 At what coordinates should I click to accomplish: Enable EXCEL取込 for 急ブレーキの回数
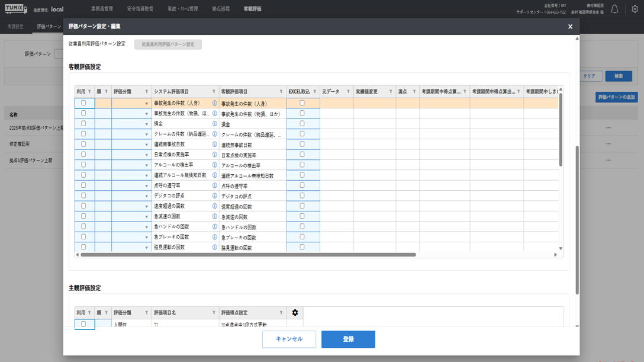302,236
